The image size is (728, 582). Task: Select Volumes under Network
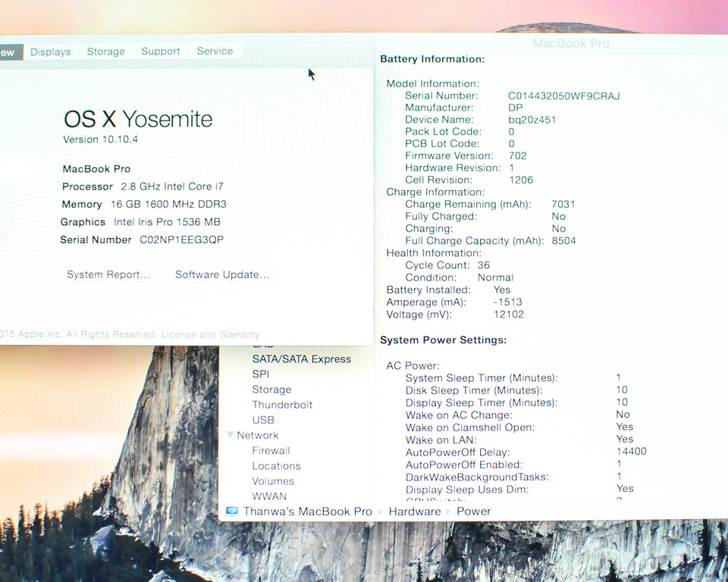point(273,481)
